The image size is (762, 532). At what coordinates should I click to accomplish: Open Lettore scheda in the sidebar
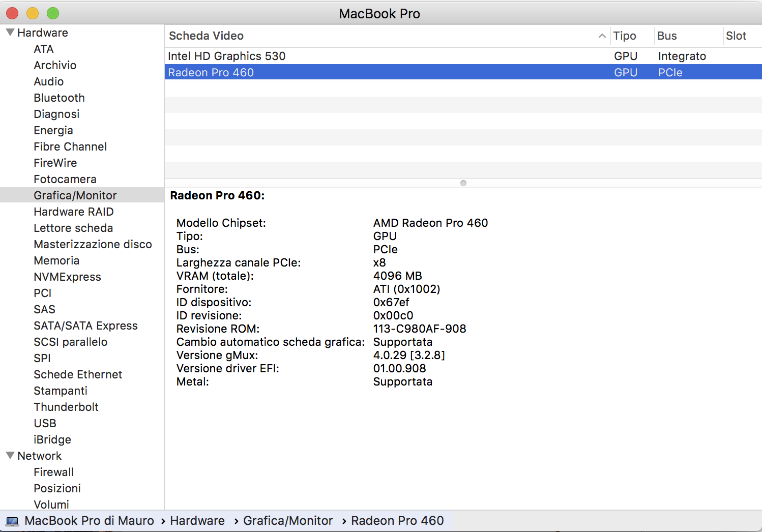click(x=73, y=228)
